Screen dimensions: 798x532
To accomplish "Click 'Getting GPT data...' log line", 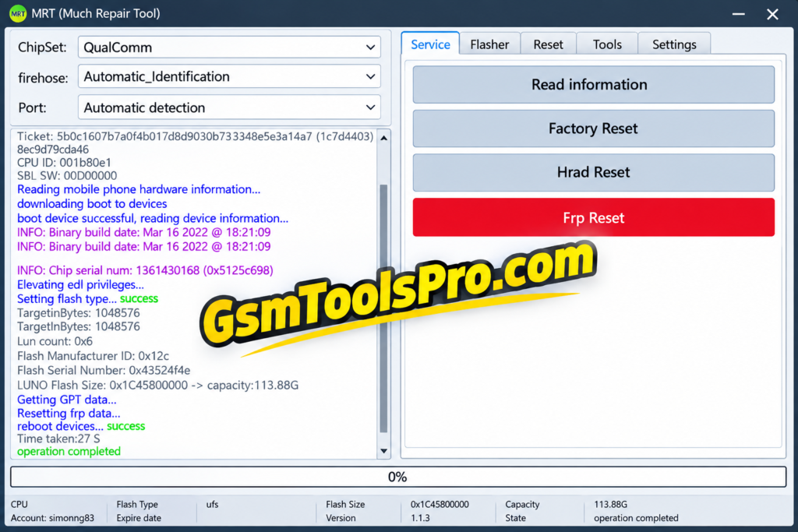I will [x=67, y=400].
